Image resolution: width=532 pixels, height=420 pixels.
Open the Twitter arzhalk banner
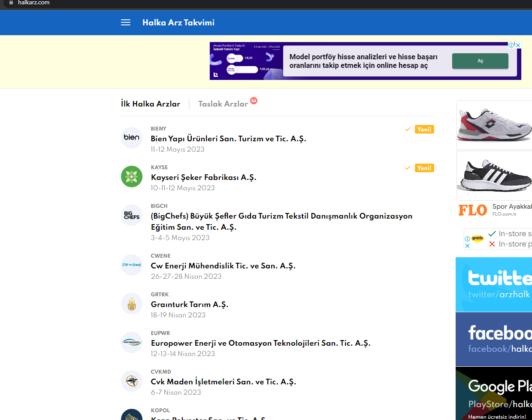click(494, 284)
